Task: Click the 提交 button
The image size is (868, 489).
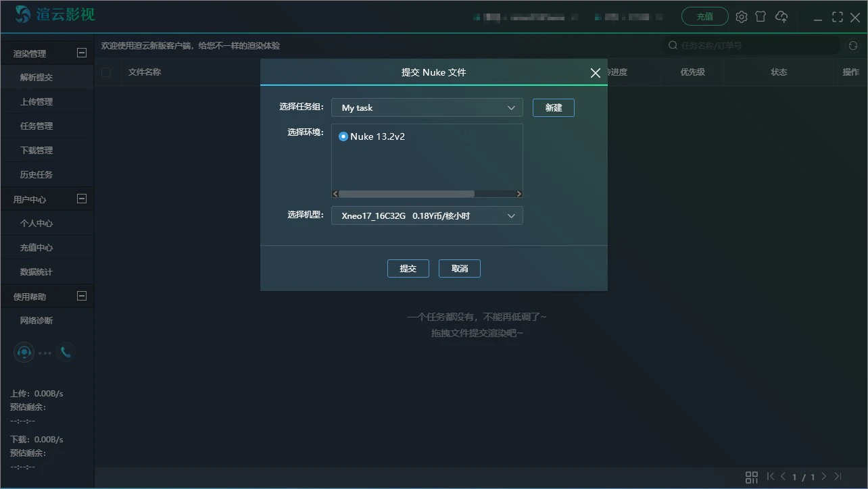Action: [x=408, y=268]
